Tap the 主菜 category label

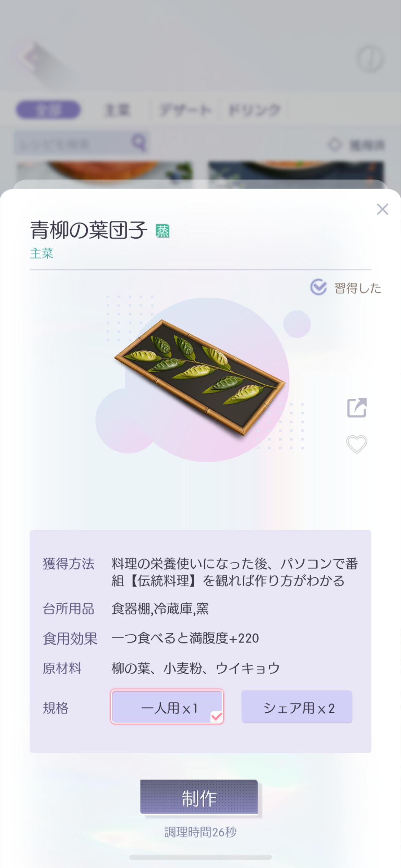(42, 253)
